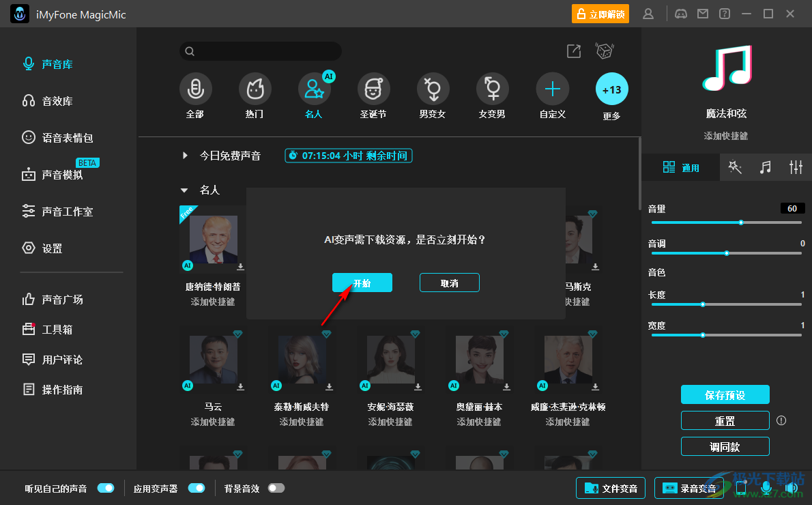Click the 调同款 button
The width and height of the screenshot is (812, 505).
pos(725,446)
